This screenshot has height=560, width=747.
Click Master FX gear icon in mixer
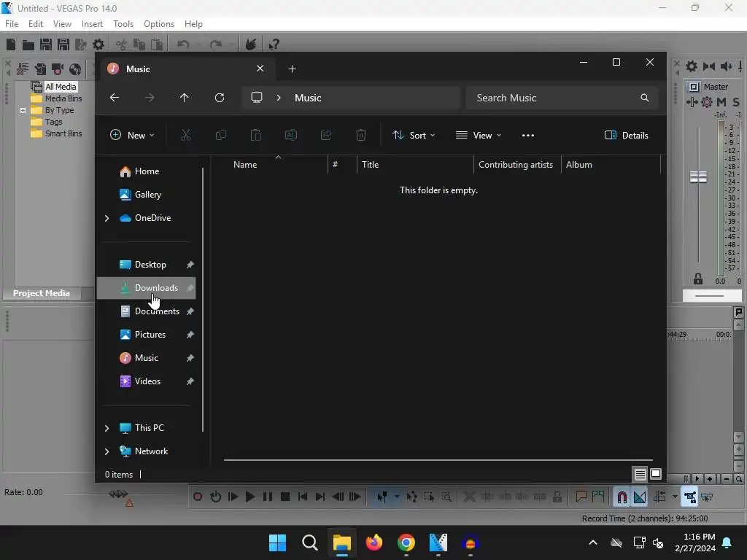[707, 102]
